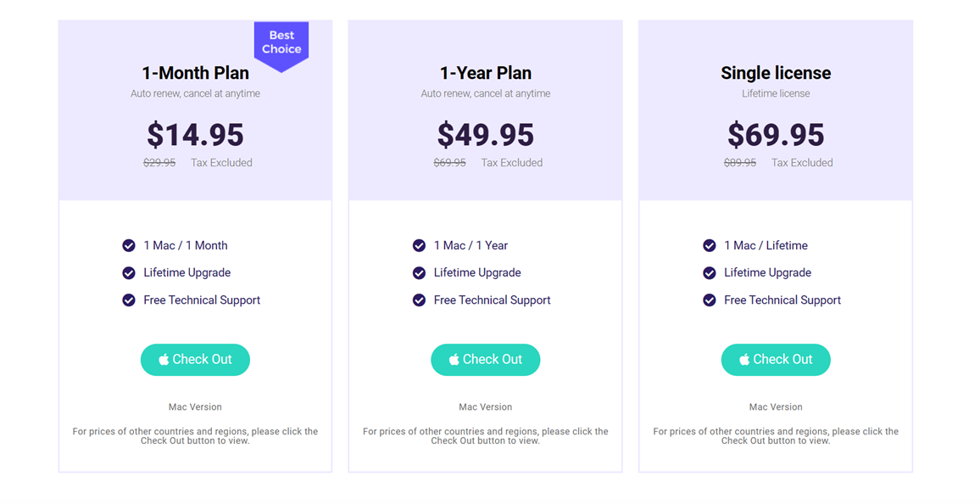Select the Single license heading
Image resolution: width=980 pixels, height=504 pixels.
coord(776,73)
